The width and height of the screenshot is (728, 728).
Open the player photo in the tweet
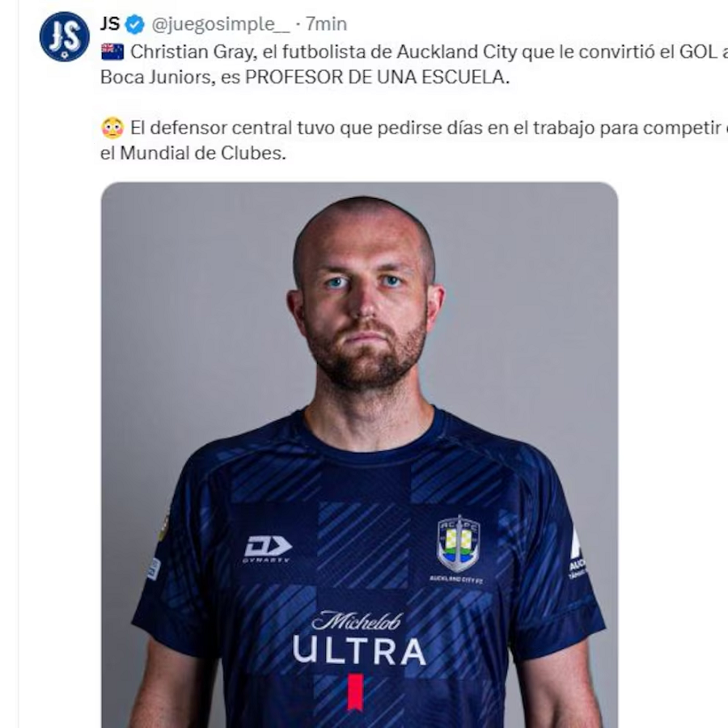point(359,455)
